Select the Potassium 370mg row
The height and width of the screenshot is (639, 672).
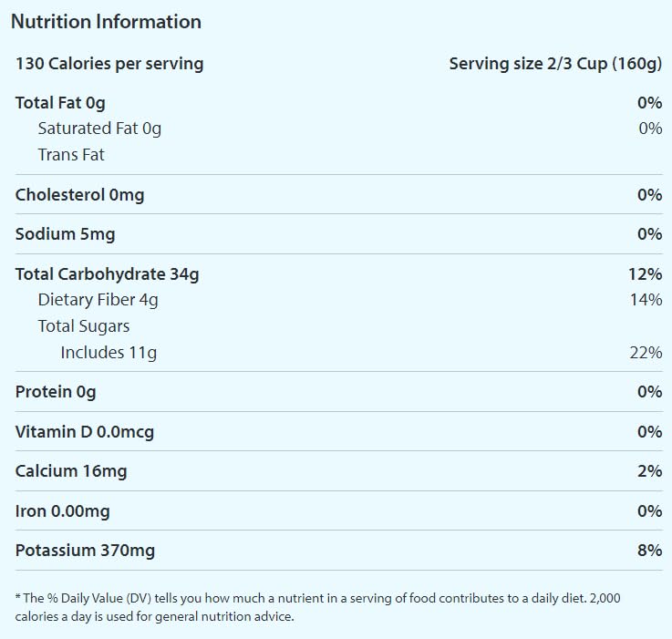click(86, 551)
